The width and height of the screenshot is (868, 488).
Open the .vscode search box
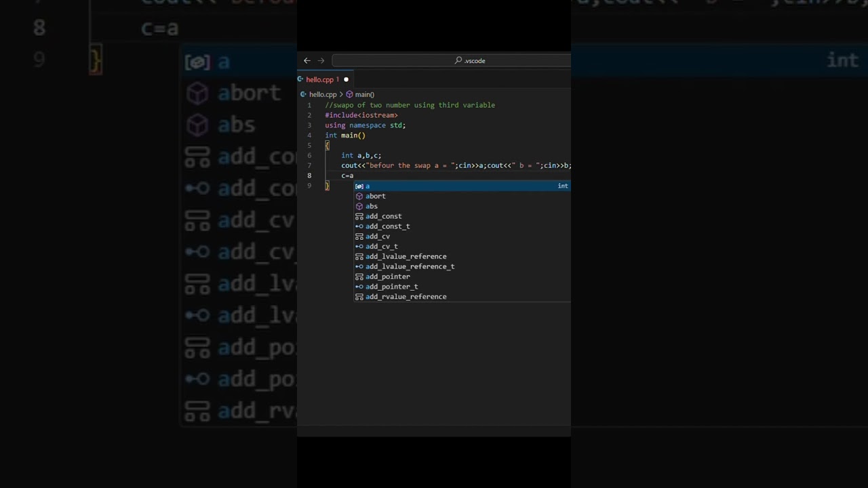coord(451,60)
